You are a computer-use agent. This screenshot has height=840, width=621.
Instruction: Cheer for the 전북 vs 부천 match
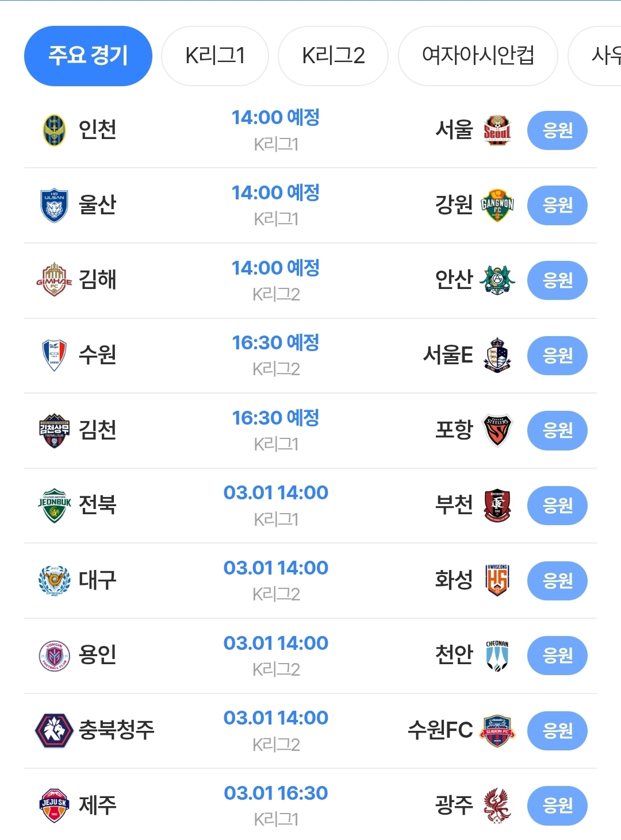pos(557,506)
